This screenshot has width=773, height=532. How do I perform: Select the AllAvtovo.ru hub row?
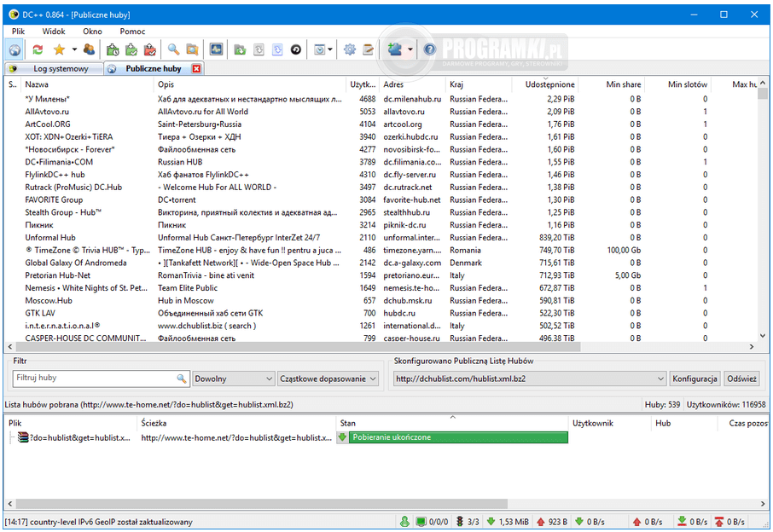pos(380,112)
